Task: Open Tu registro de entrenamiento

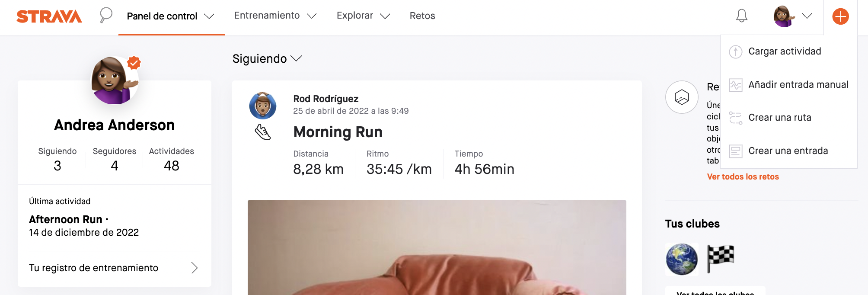Action: [x=114, y=268]
